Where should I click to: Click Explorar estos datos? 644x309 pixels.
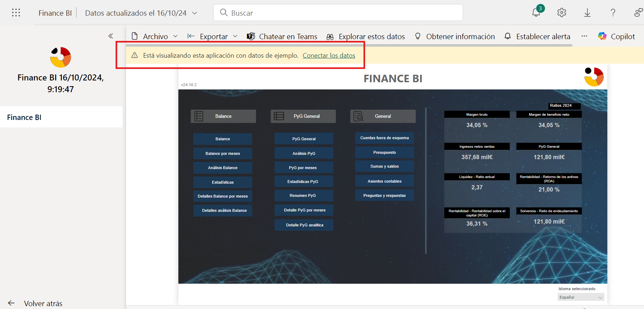pos(366,36)
